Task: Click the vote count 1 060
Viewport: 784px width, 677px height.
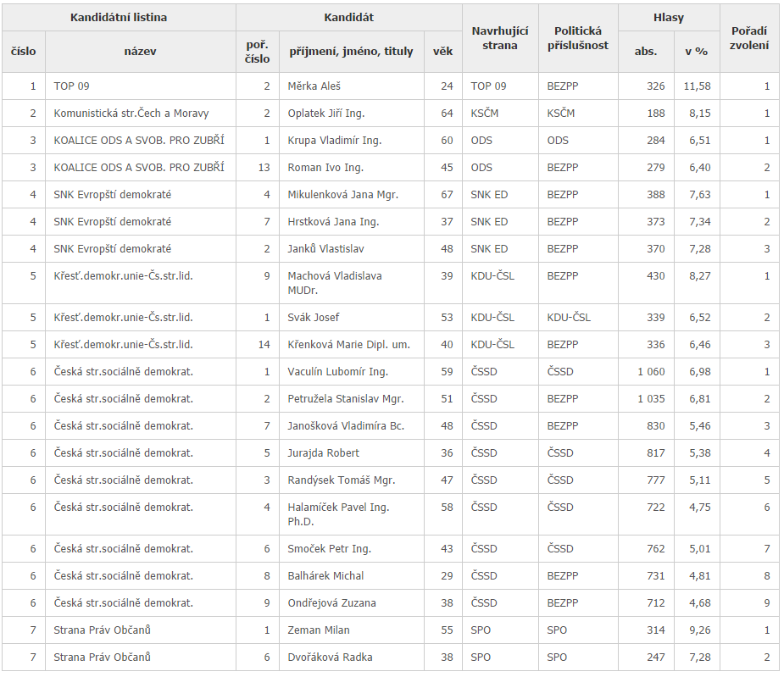Action: [651, 371]
